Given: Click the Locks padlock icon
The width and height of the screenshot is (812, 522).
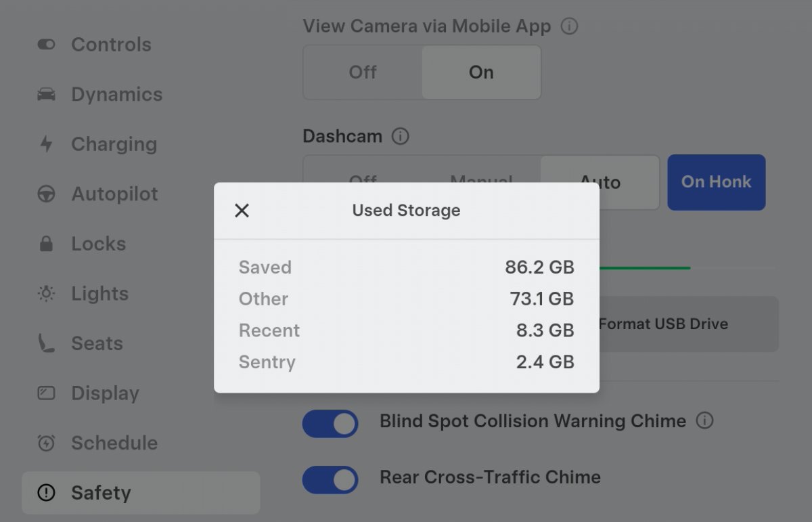Looking at the screenshot, I should pyautogui.click(x=46, y=244).
